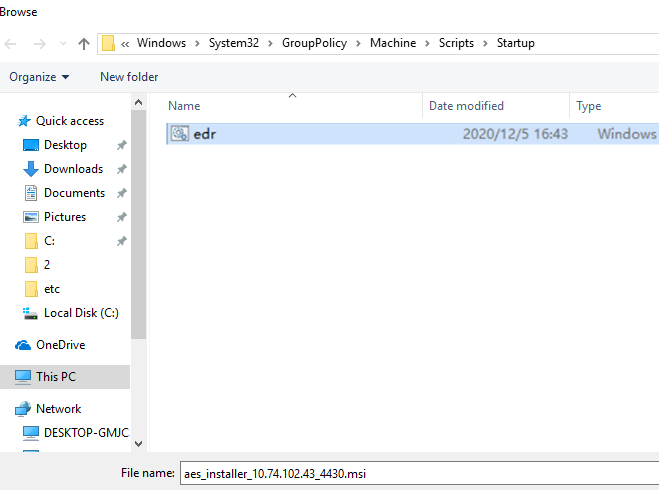Click the DESKTOP-GMJC computer icon
The image size is (659, 490).
(x=31, y=433)
